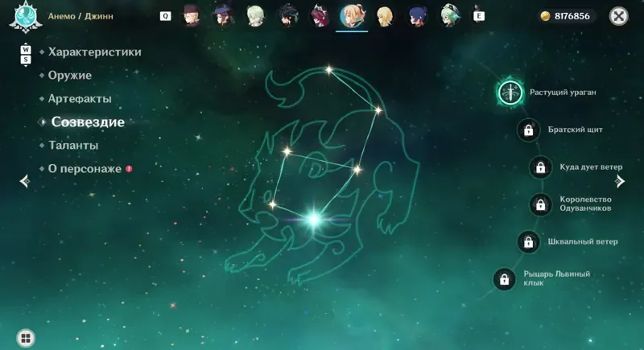Click the Mora balance 8176856
The height and width of the screenshot is (350, 644).
572,16
